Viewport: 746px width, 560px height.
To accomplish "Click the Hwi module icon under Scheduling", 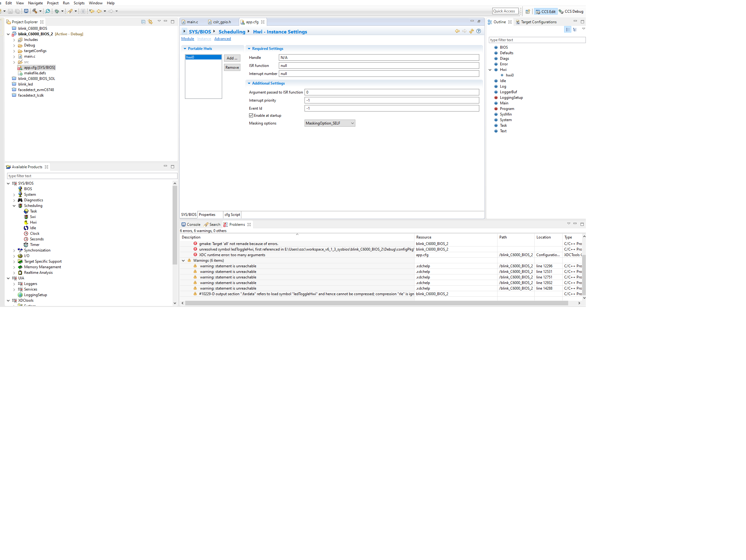I will pos(26,222).
